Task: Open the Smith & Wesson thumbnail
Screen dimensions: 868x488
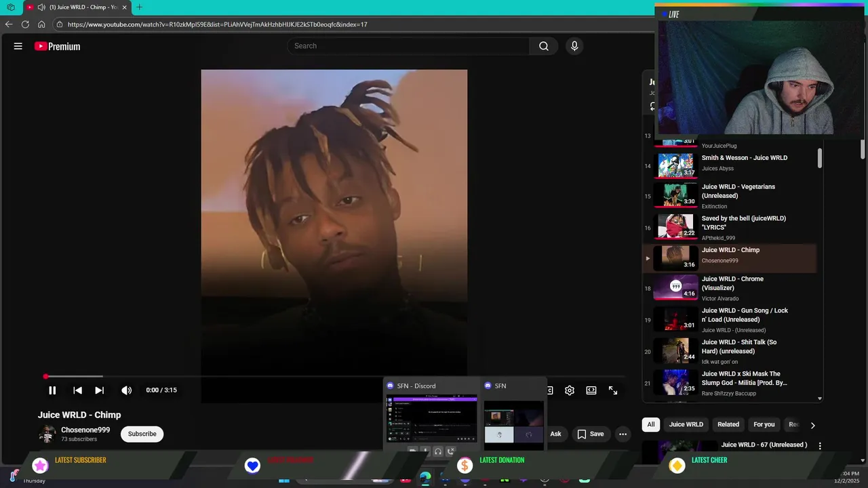Action: coord(675,165)
